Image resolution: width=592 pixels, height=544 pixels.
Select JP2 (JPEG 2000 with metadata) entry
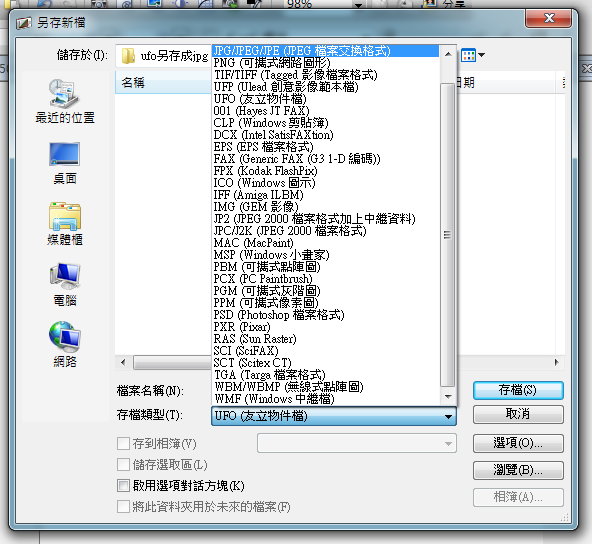[x=325, y=219]
